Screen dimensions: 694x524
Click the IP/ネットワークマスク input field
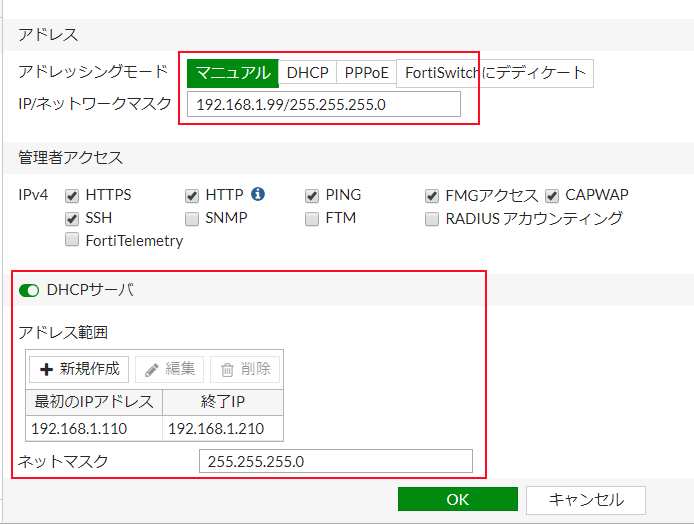pyautogui.click(x=324, y=104)
